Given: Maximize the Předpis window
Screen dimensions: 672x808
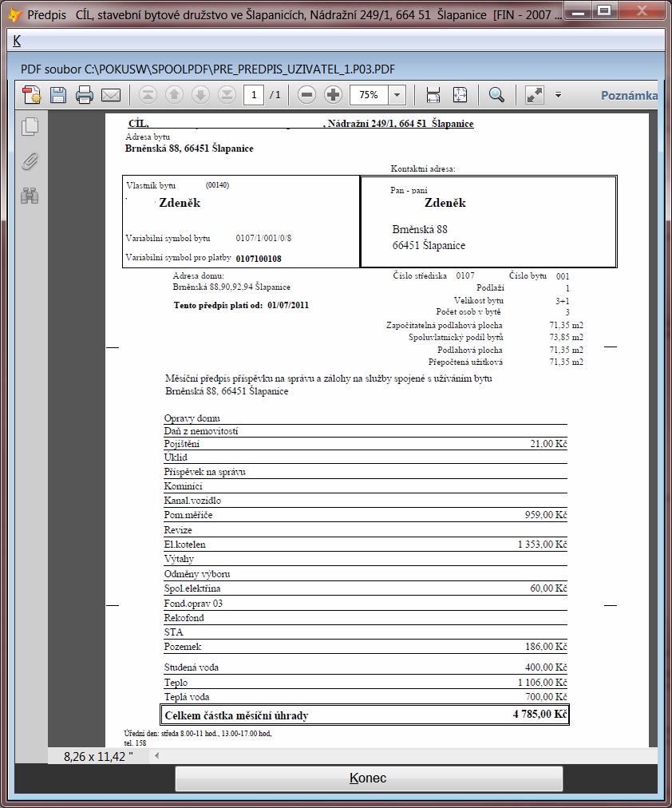Looking at the screenshot, I should pyautogui.click(x=604, y=11).
